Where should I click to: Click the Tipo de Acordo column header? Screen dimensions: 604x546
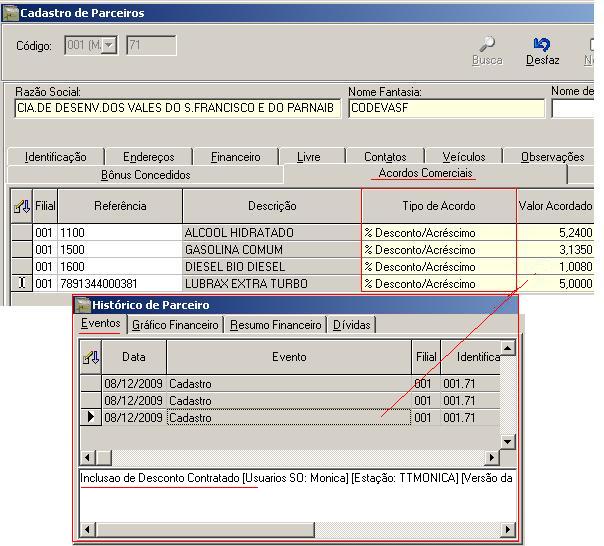439,206
